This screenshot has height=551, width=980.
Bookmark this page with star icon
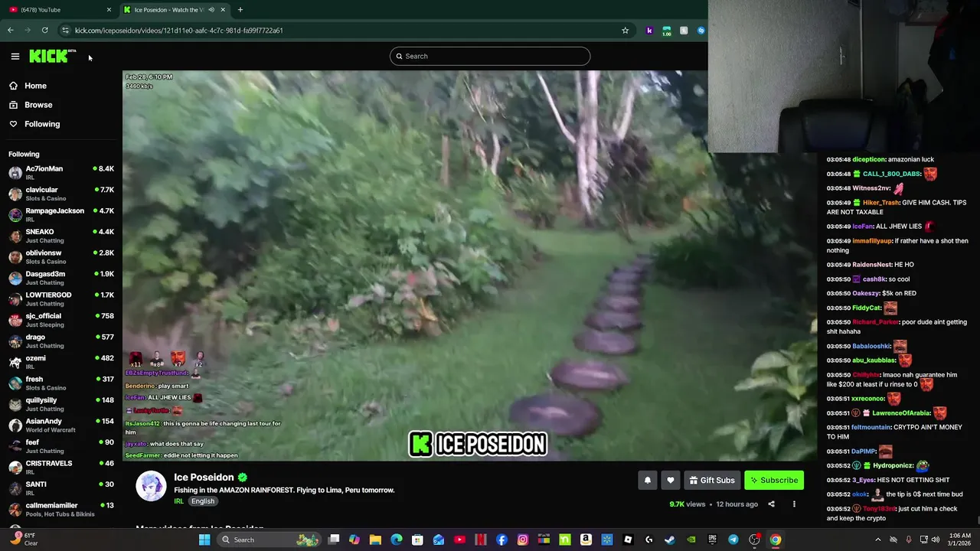pos(625,30)
